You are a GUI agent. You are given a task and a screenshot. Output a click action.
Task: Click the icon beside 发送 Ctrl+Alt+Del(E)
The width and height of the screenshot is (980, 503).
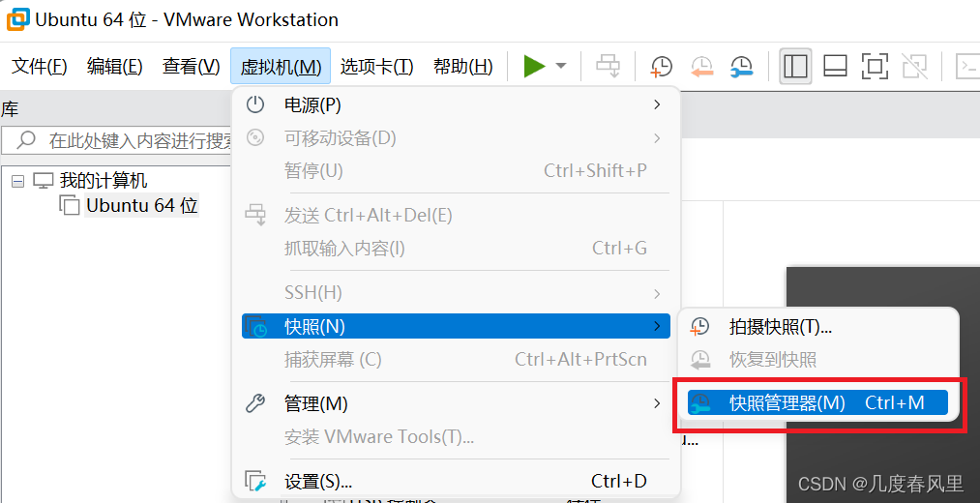tap(255, 216)
